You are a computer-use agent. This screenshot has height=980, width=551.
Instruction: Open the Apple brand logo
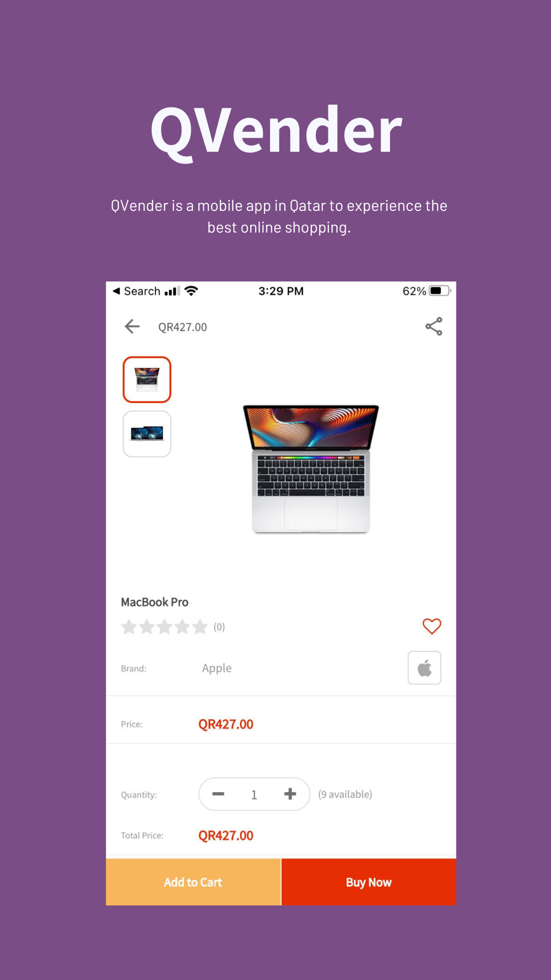(424, 667)
